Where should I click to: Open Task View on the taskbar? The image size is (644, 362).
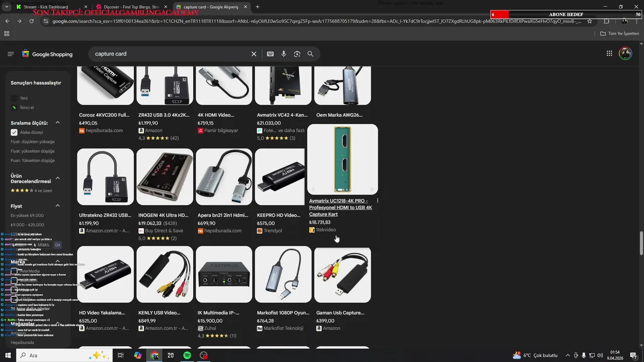(121, 355)
